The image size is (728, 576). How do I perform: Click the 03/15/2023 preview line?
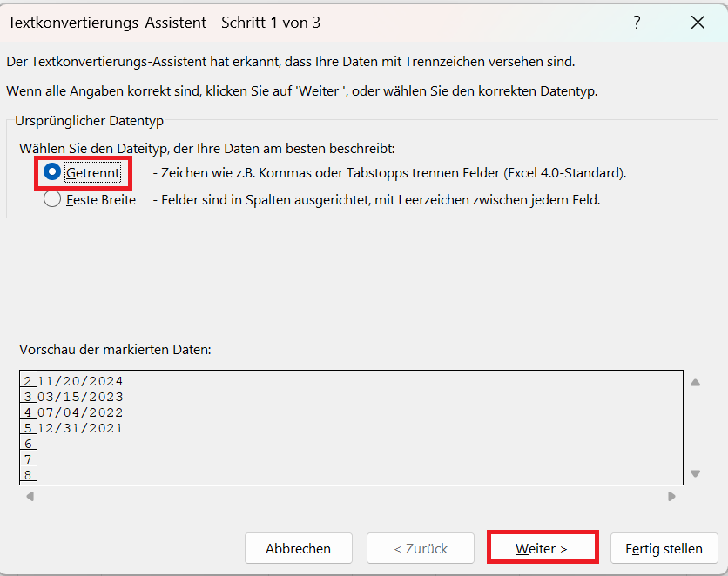(80, 397)
